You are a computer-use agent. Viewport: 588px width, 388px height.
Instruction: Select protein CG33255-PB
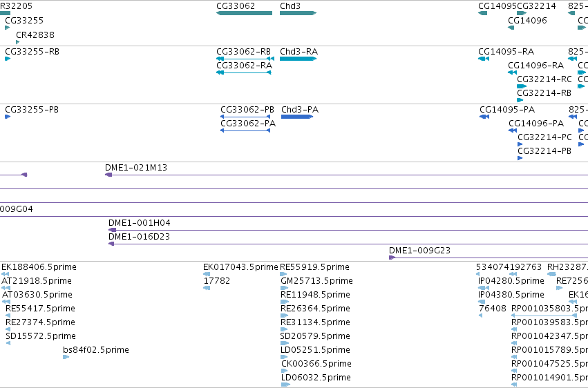click(8, 117)
